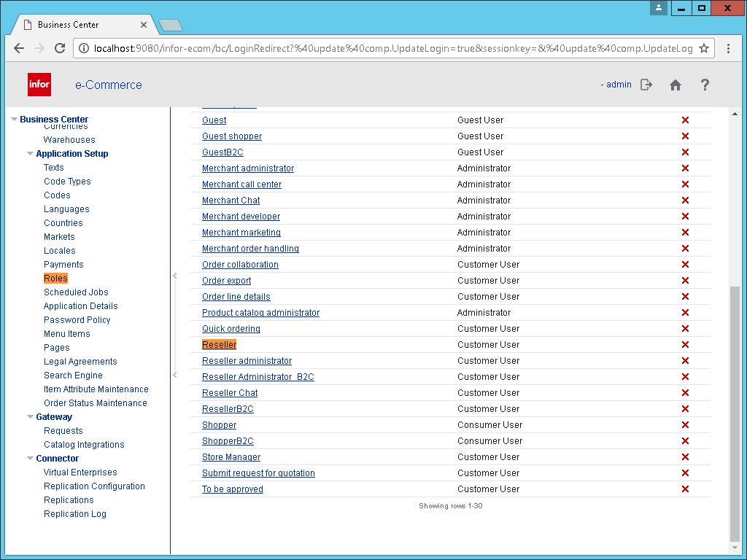The height and width of the screenshot is (560, 747).
Task: Collapse the Gateway section in sidebar
Action: (30, 417)
